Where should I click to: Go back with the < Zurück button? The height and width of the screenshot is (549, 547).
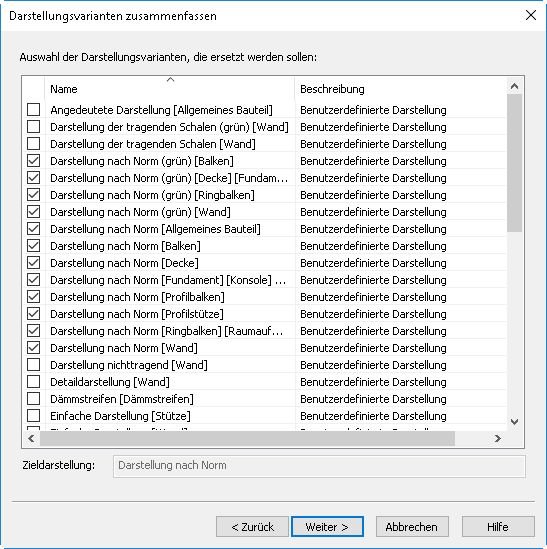click(252, 527)
